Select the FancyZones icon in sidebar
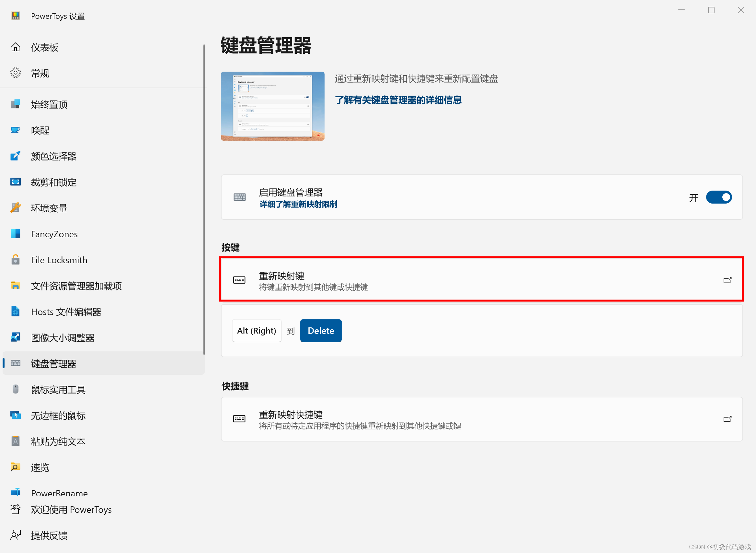 (16, 234)
